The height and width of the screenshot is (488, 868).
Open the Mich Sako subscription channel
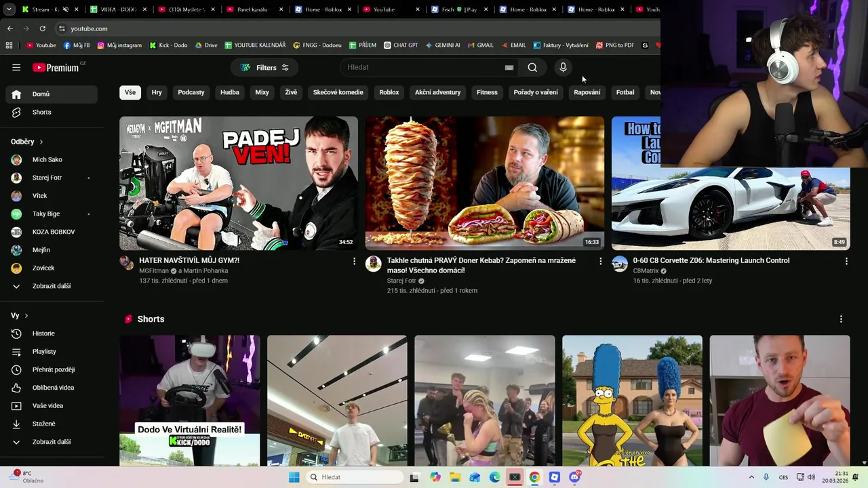[x=52, y=159]
